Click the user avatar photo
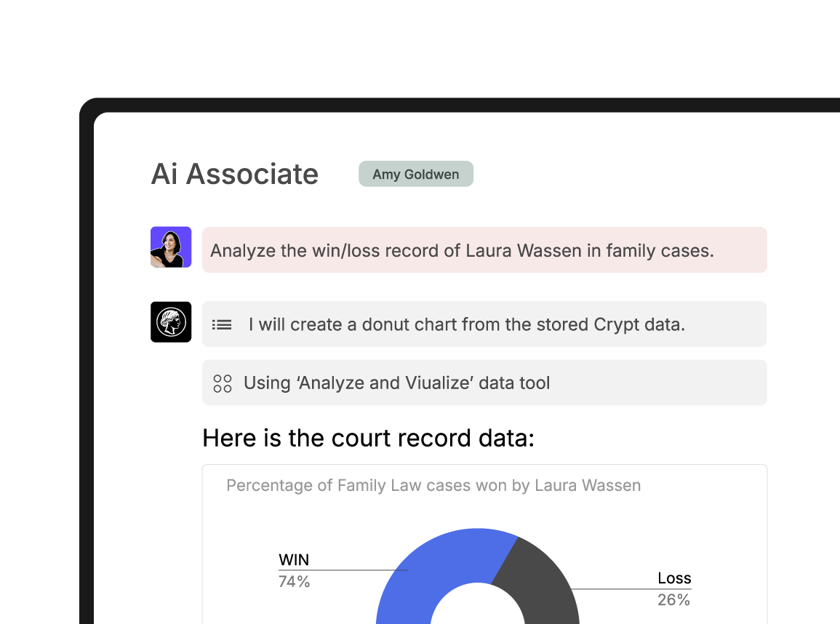The height and width of the screenshot is (624, 840). [171, 247]
